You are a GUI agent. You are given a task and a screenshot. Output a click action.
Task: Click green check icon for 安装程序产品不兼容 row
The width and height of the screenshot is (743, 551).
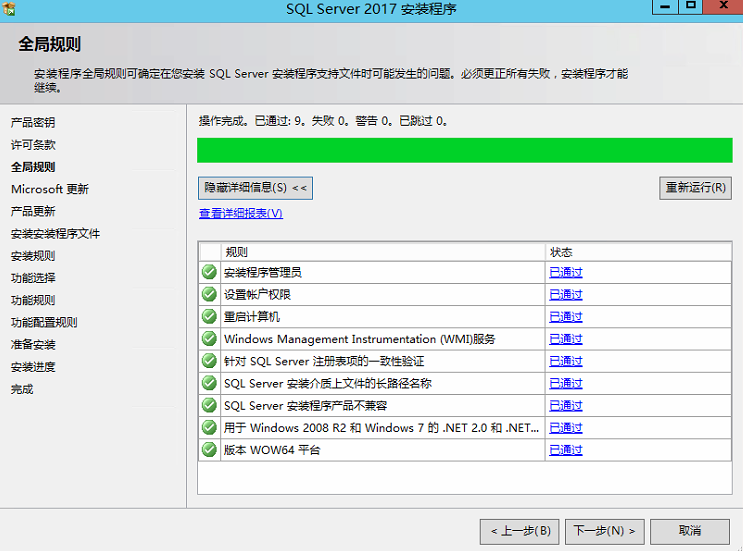click(x=209, y=405)
